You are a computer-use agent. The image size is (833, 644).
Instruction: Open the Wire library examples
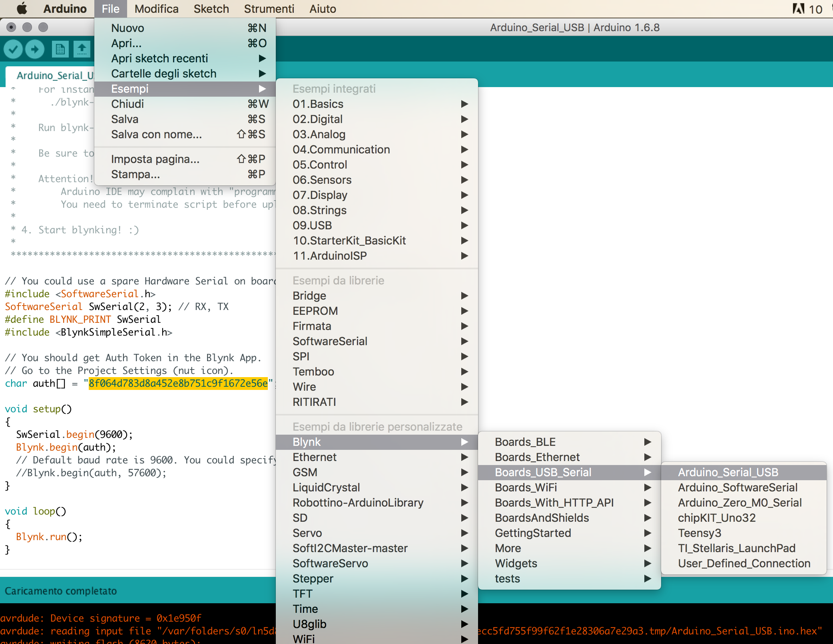tap(377, 387)
